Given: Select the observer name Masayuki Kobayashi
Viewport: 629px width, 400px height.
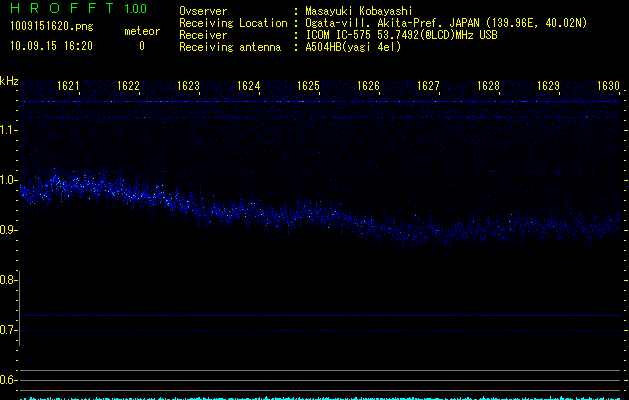Looking at the screenshot, I should click(358, 11).
